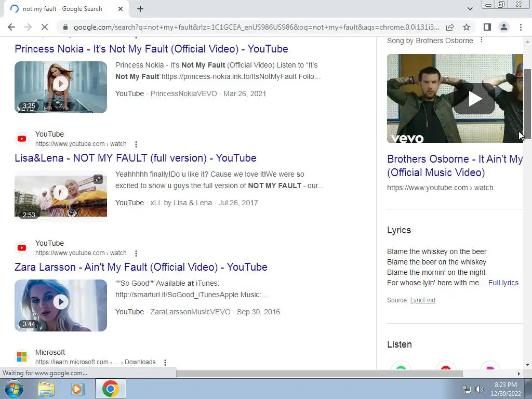Open more options for Zara Larsson result
The image size is (532, 399).
click(136, 254)
